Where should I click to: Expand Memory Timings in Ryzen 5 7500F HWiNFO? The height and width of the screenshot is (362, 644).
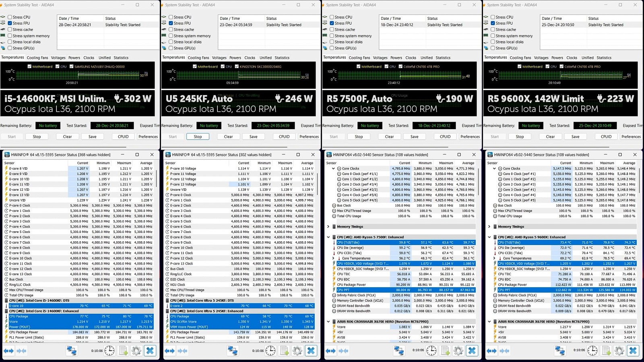click(328, 226)
